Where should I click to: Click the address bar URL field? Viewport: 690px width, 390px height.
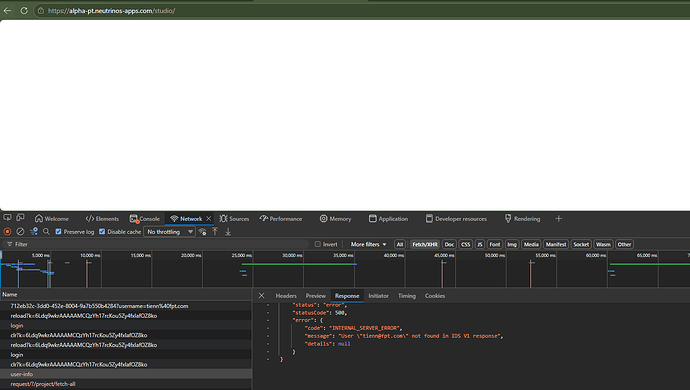click(361, 11)
